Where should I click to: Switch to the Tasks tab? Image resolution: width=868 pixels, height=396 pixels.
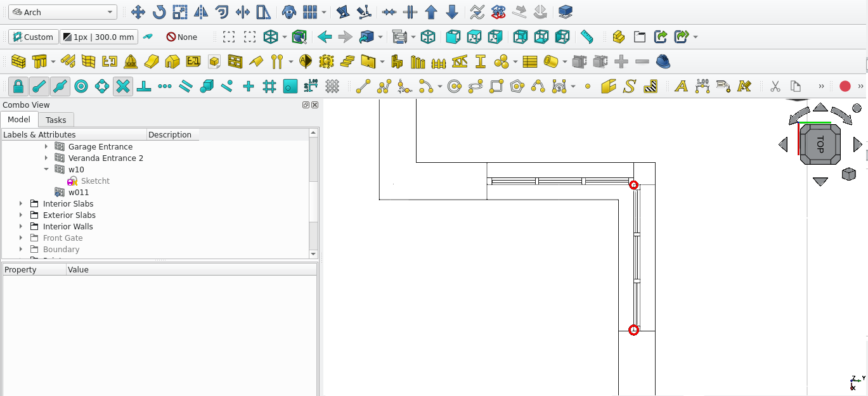tap(56, 120)
